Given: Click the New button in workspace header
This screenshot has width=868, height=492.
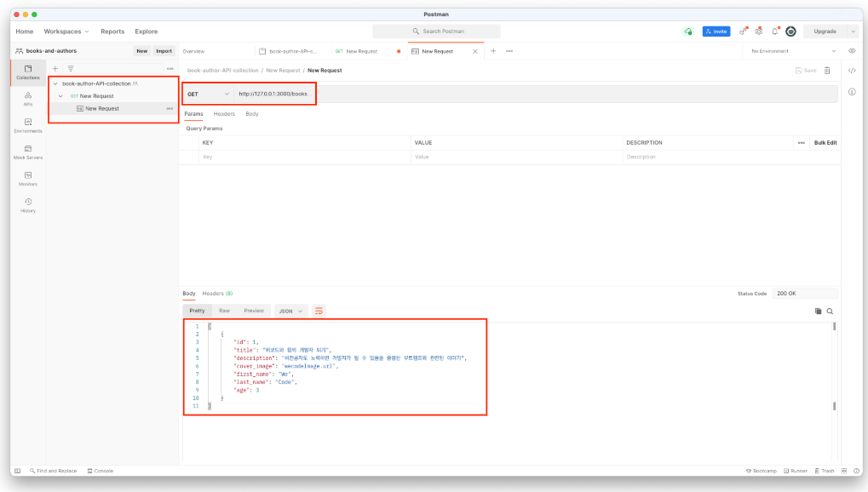Looking at the screenshot, I should (x=142, y=51).
